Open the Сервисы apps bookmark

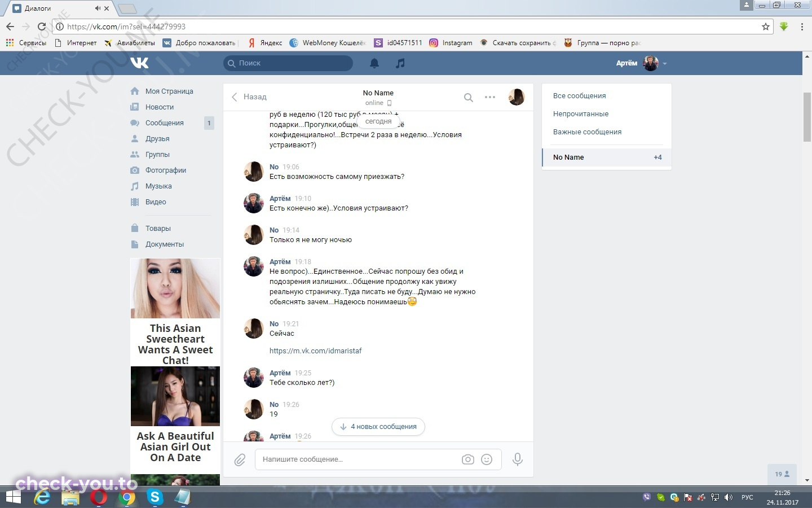26,42
